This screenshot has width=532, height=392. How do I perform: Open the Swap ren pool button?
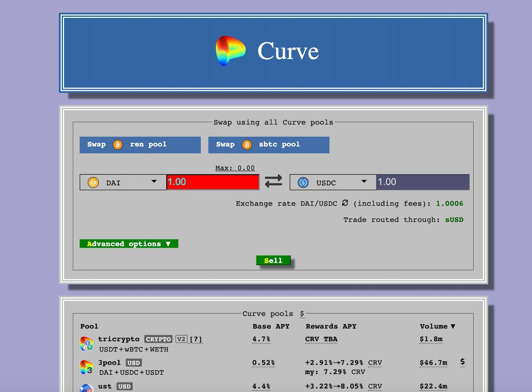click(x=140, y=145)
